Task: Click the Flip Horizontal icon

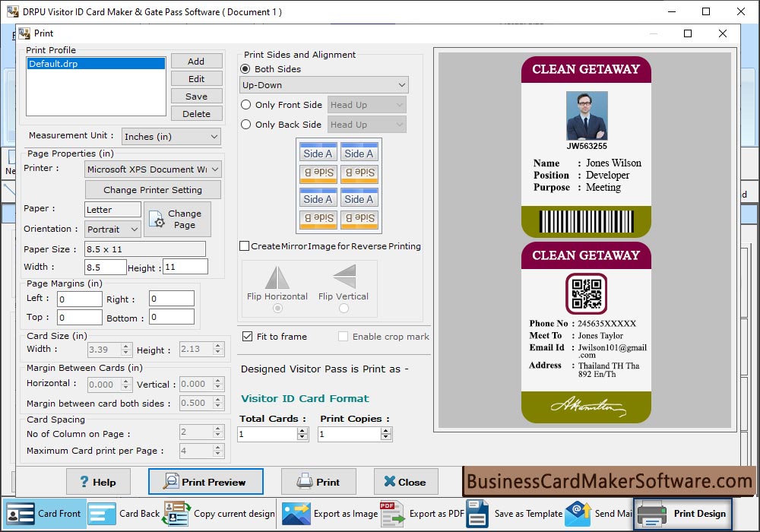Action: [x=277, y=277]
